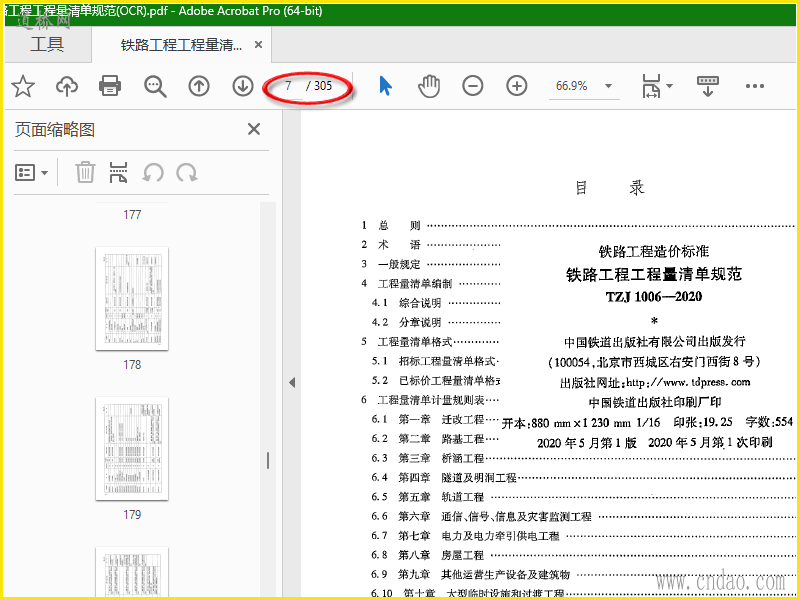The width and height of the screenshot is (800, 600).
Task: Open thumbnail panel options menu
Action: [32, 173]
